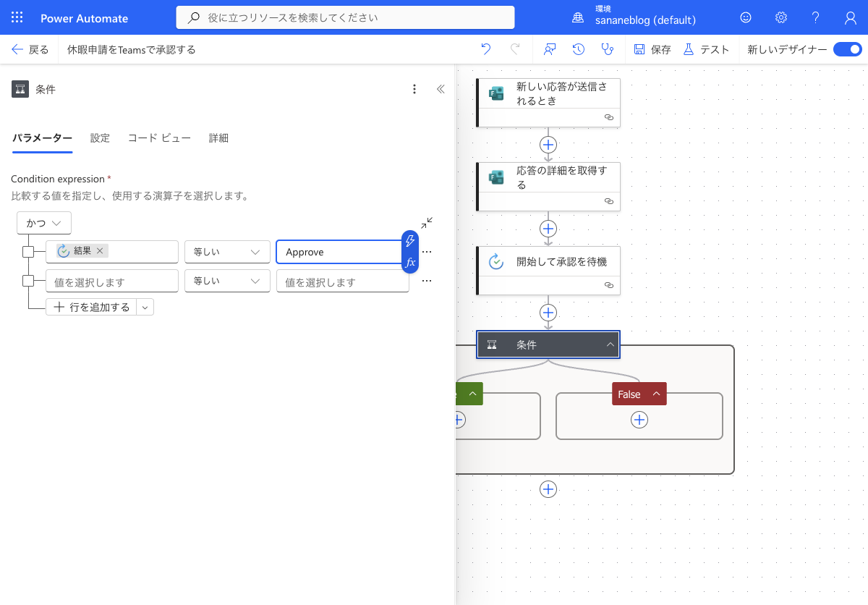Add step after 応答の詳細を取得する

[548, 228]
